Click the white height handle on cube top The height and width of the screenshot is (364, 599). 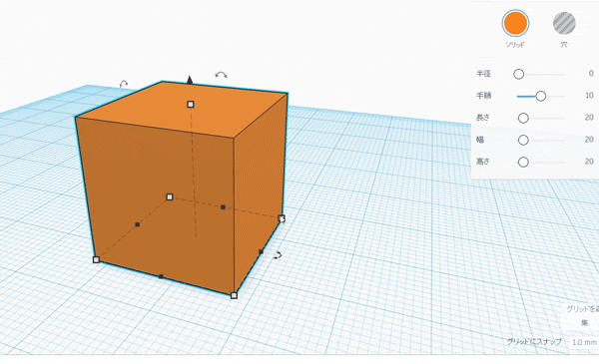point(191,104)
